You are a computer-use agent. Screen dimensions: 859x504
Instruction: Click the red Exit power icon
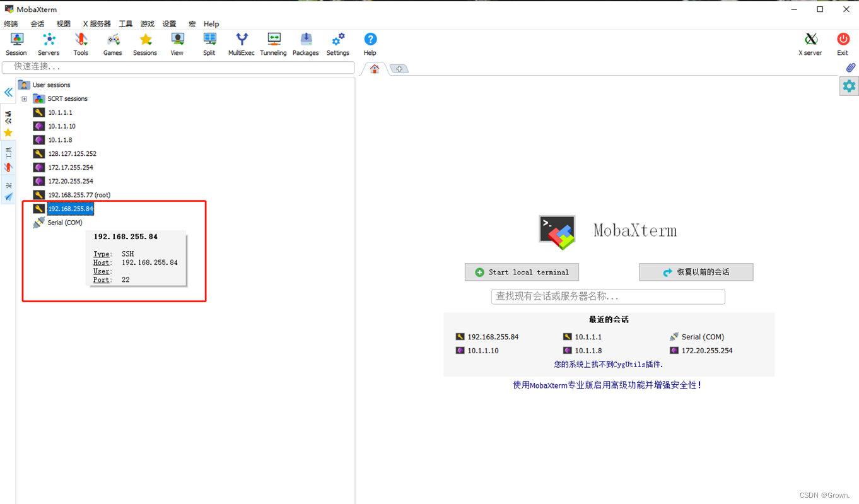[x=843, y=44]
